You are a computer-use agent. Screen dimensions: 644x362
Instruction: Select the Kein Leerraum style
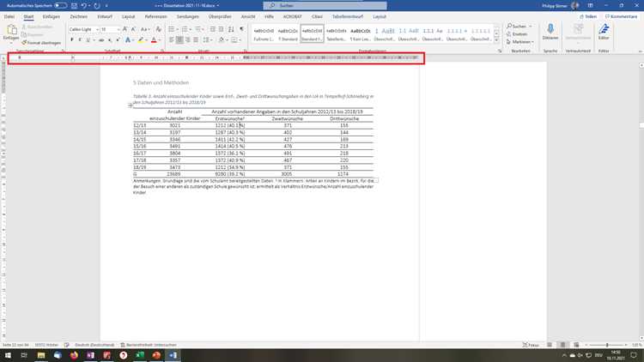click(360, 34)
